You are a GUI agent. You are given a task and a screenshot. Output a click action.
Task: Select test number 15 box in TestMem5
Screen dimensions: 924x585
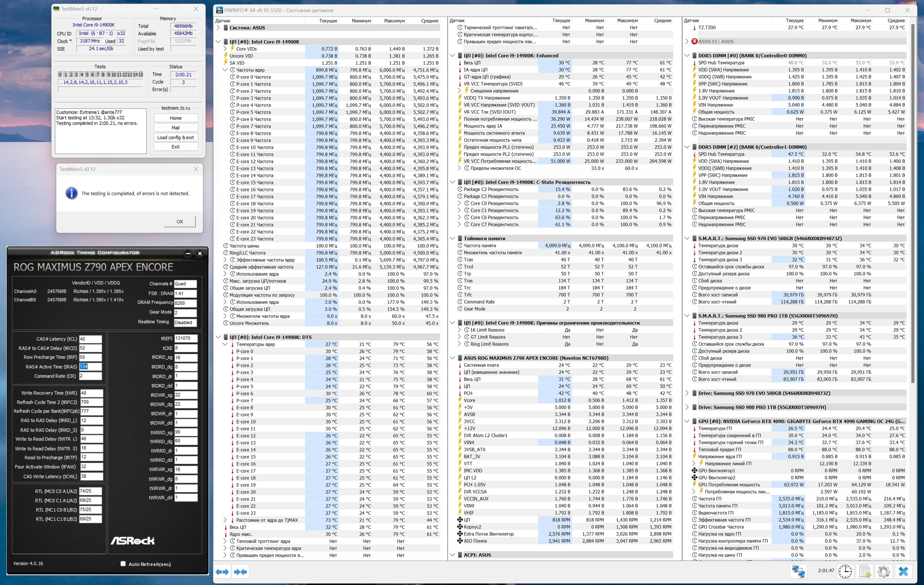point(141,74)
